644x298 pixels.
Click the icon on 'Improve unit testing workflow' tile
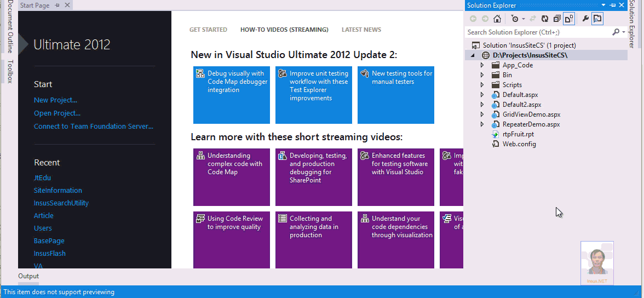click(x=283, y=73)
